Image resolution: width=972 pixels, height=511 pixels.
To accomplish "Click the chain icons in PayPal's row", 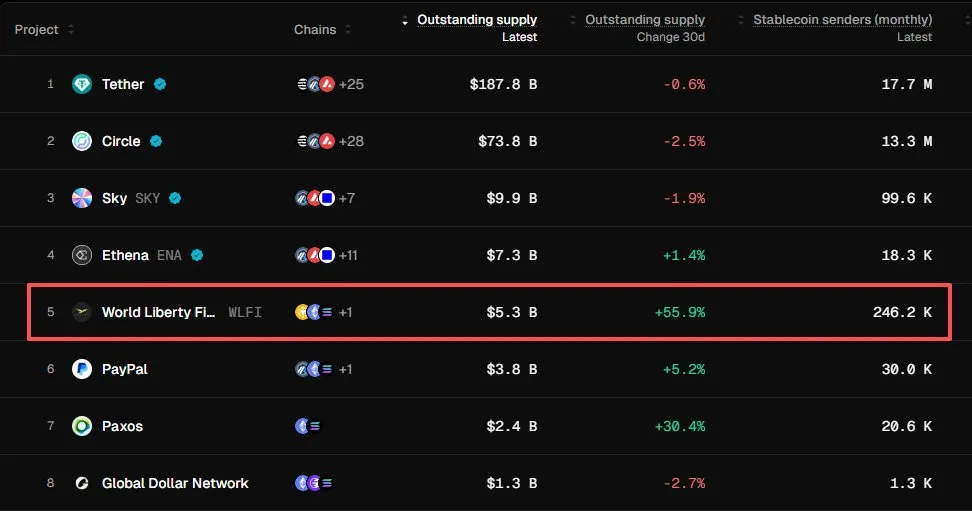I will 314,369.
